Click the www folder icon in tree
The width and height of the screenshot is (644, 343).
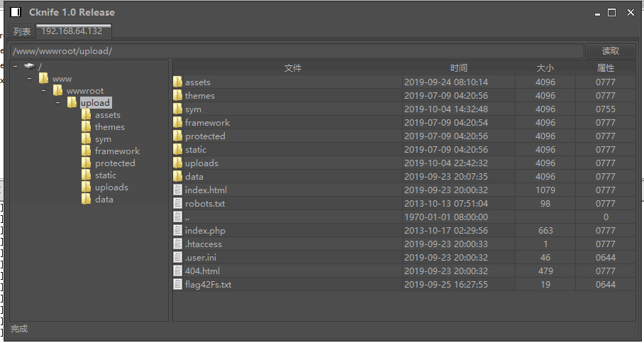[43, 78]
